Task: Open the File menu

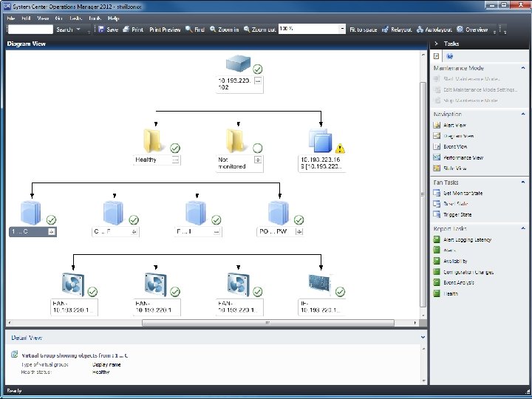Action: [11, 18]
